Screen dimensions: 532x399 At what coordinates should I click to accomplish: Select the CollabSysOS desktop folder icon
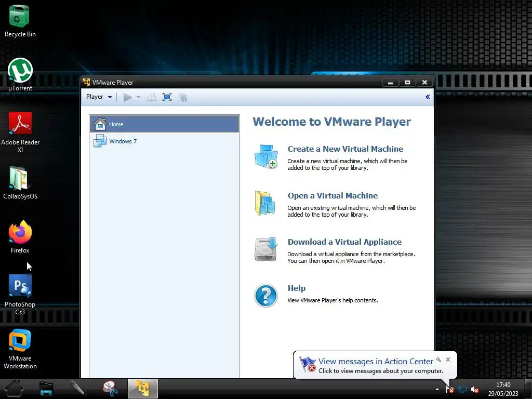20,183
